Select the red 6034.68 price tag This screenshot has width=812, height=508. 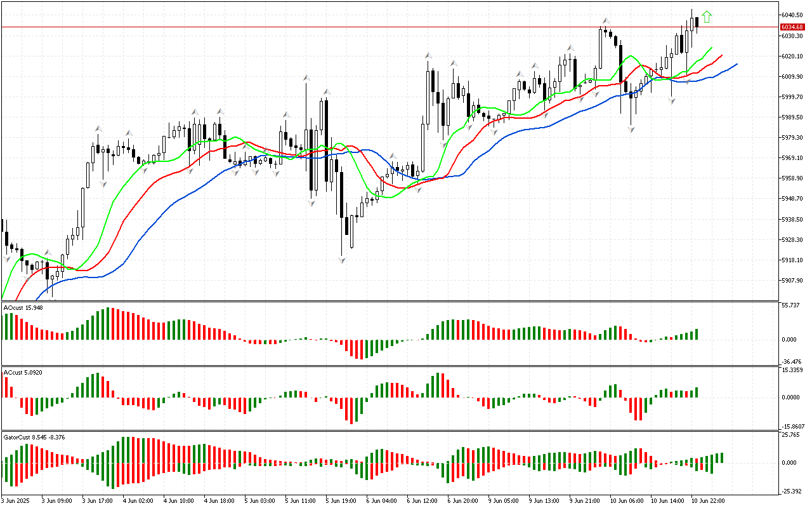click(x=792, y=27)
